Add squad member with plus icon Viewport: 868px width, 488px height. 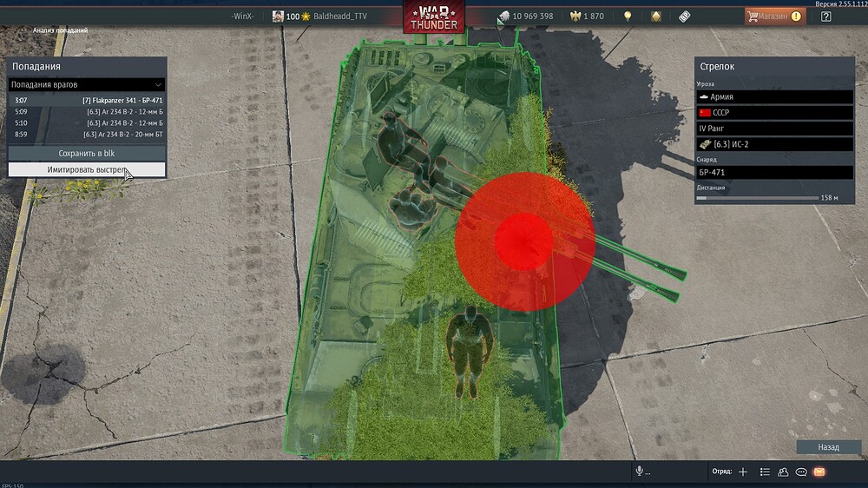click(x=743, y=472)
